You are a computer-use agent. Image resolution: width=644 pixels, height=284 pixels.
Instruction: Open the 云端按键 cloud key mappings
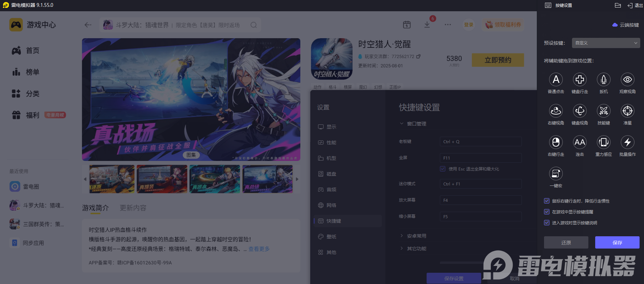(x=626, y=25)
